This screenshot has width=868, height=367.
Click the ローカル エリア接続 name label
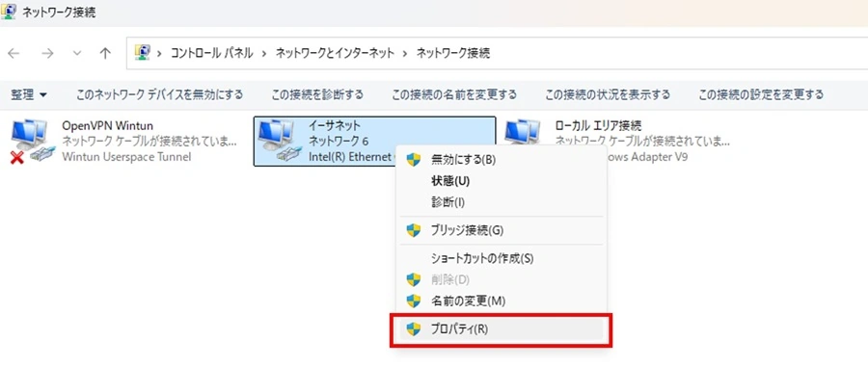[598, 126]
